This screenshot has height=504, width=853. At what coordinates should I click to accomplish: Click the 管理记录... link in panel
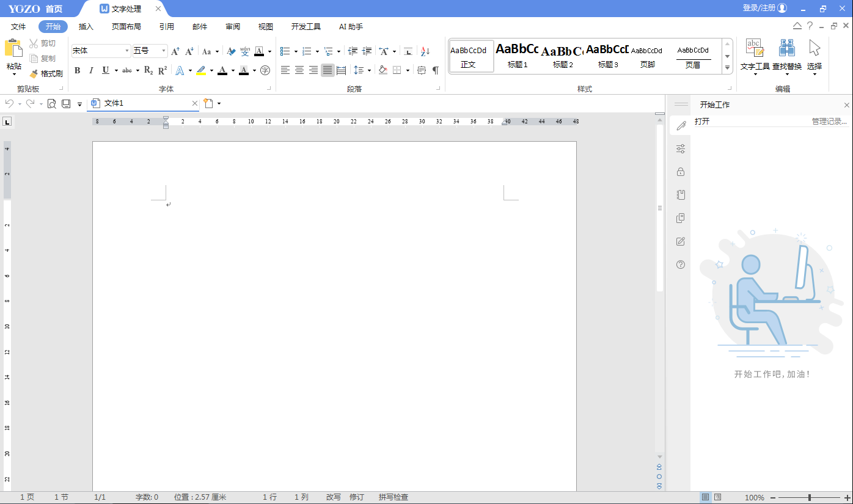(829, 122)
